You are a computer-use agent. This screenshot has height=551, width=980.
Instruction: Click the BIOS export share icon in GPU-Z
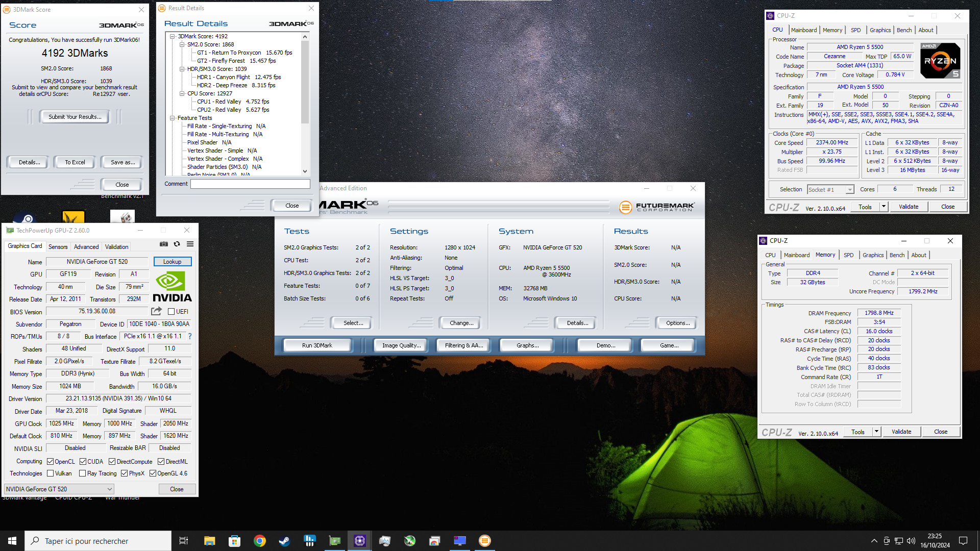(x=156, y=311)
